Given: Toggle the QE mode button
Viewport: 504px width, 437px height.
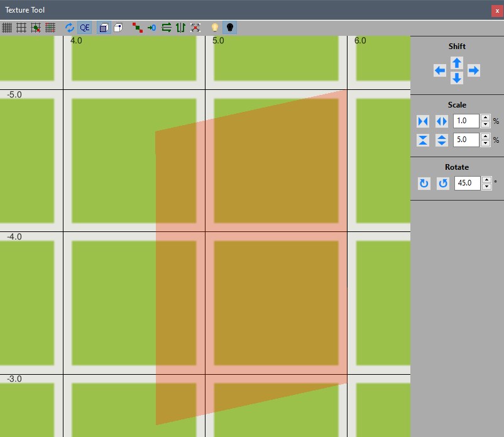Looking at the screenshot, I should tap(85, 28).
